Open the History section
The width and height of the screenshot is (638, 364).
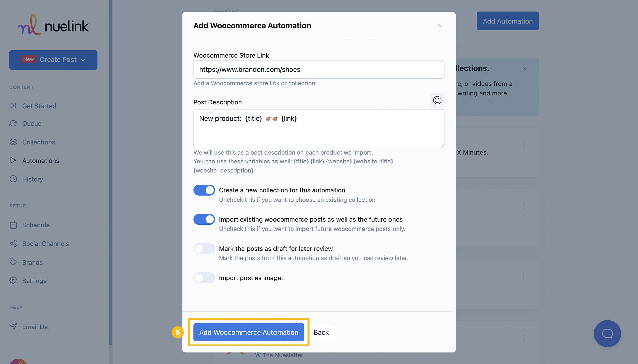(33, 179)
